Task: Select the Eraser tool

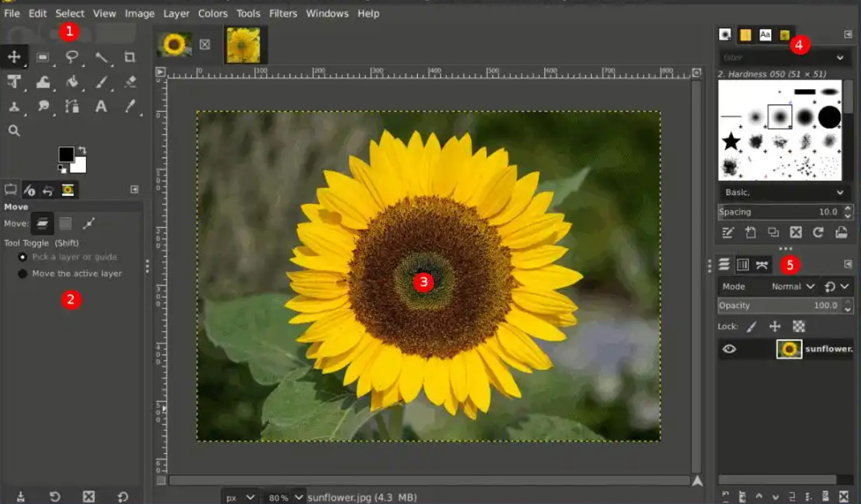Action: [x=129, y=82]
